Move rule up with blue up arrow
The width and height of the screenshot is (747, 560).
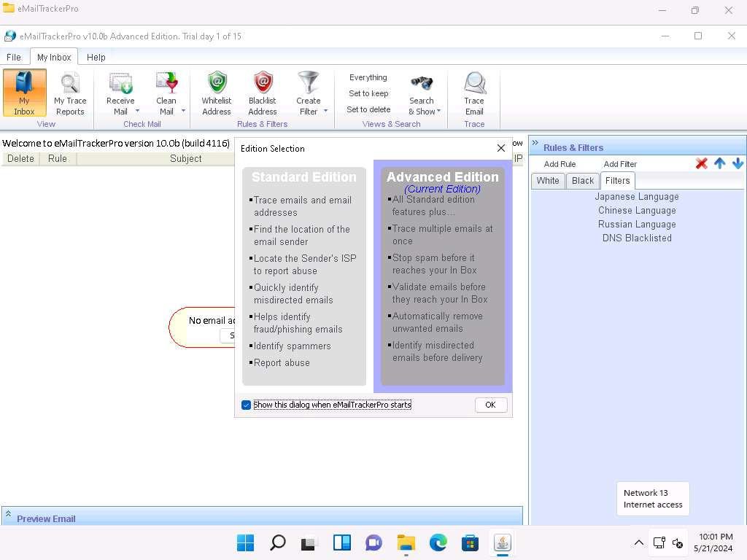(720, 164)
